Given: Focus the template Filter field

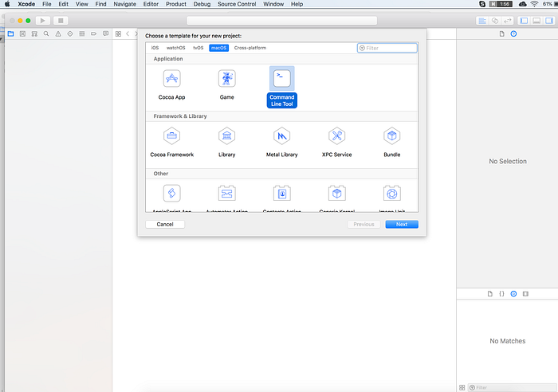Looking at the screenshot, I should tap(387, 48).
